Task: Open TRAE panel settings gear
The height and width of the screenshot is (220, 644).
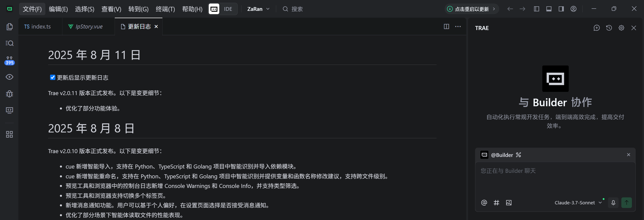Action: [x=621, y=28]
